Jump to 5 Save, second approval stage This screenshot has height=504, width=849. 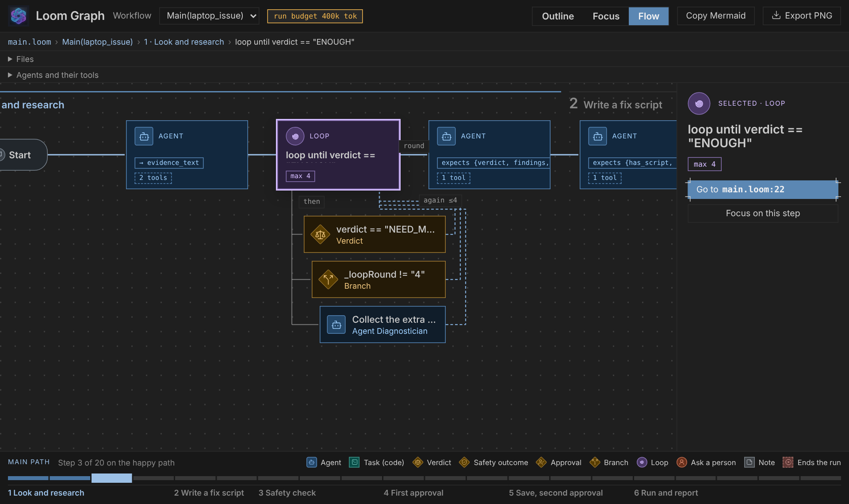pyautogui.click(x=555, y=493)
